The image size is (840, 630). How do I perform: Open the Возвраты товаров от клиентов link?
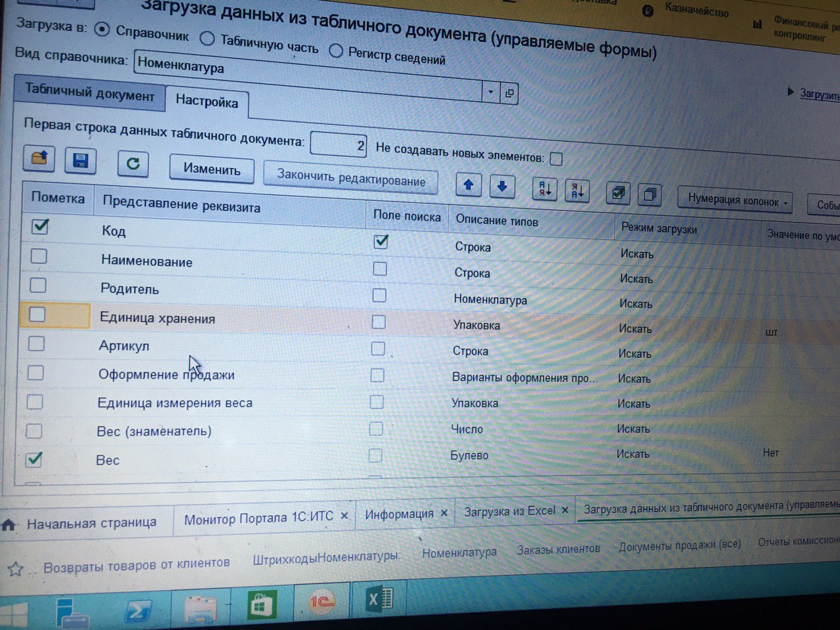(x=136, y=564)
